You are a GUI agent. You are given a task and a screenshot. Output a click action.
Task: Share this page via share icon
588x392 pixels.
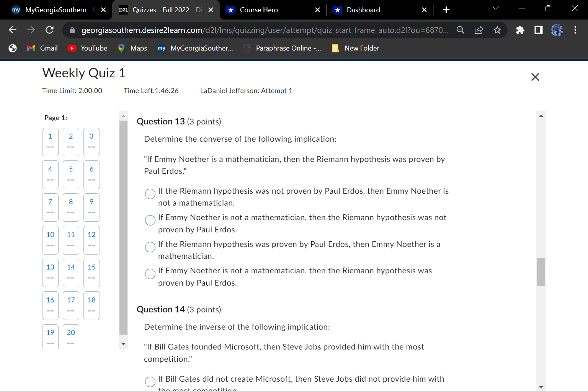(x=479, y=30)
